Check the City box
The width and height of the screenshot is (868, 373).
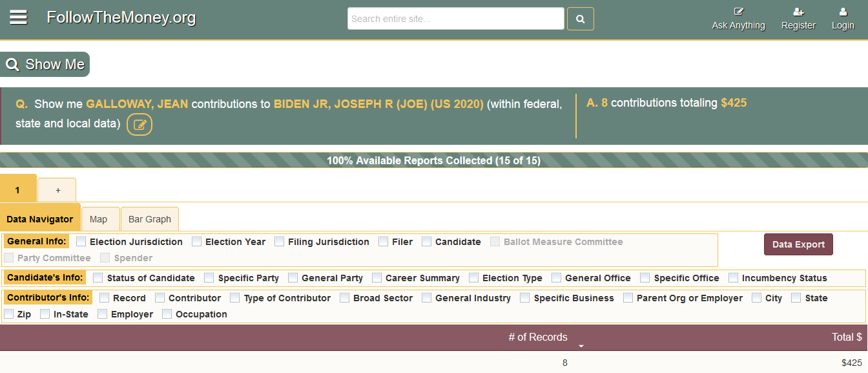[757, 297]
